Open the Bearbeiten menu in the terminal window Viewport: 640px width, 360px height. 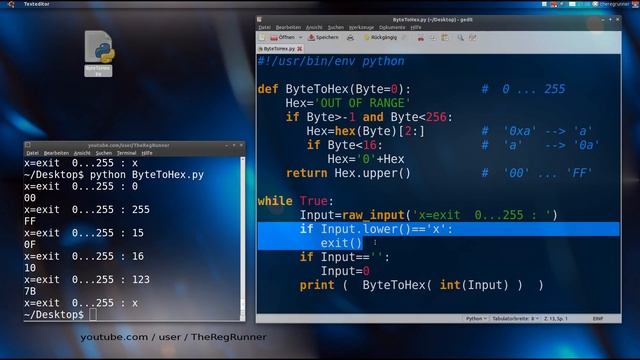tap(56, 153)
